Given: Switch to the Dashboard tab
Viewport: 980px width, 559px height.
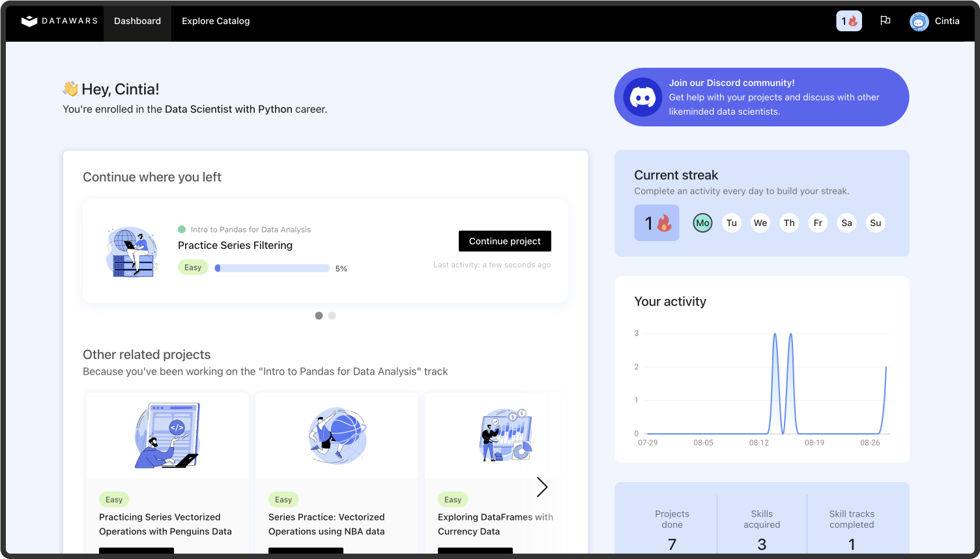Looking at the screenshot, I should [x=137, y=21].
